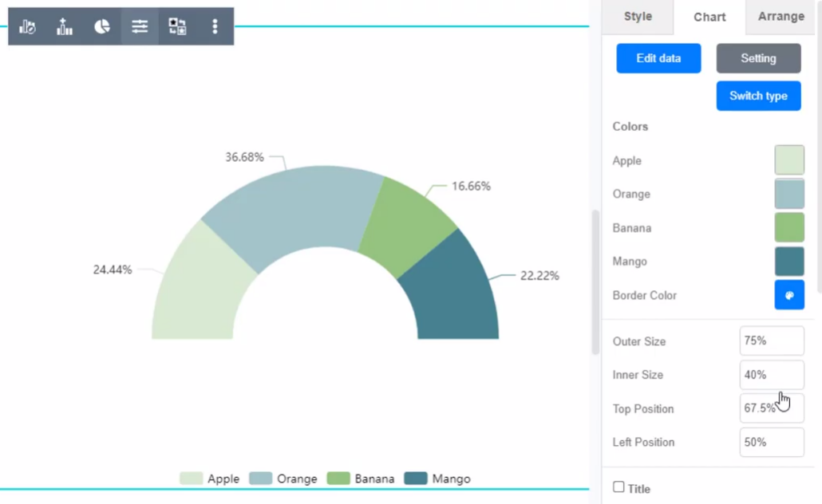Viewport: 822px width, 504px height.
Task: Click the Switch type button
Action: [x=758, y=96]
